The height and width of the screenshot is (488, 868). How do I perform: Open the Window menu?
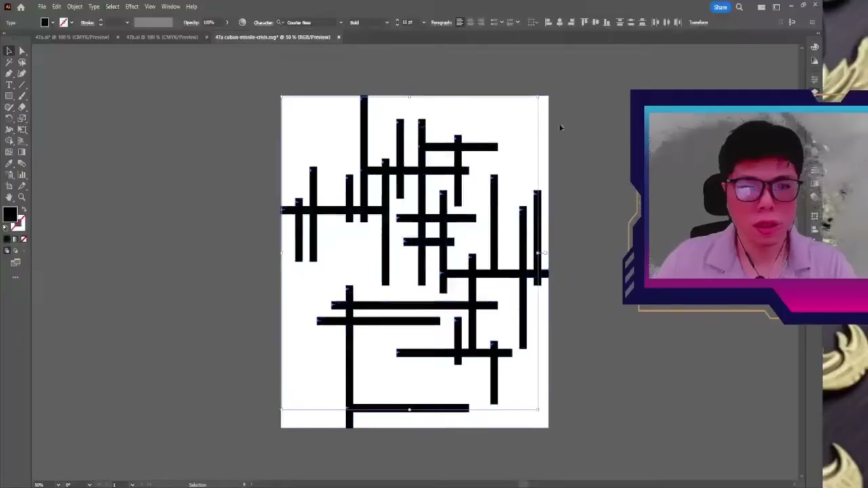click(171, 7)
